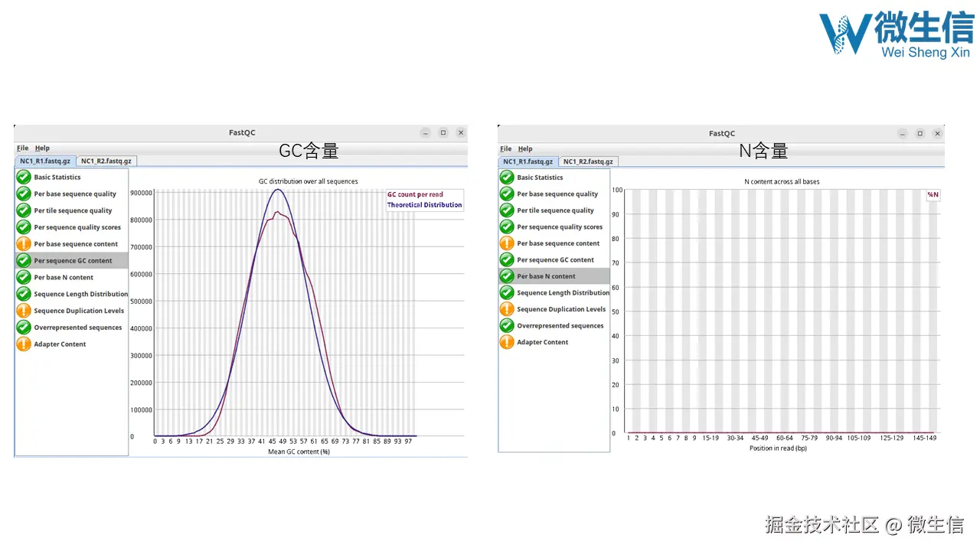Screen dimensions: 980x551
Task: Select Overrepresented sequences label in right window
Action: 560,325
